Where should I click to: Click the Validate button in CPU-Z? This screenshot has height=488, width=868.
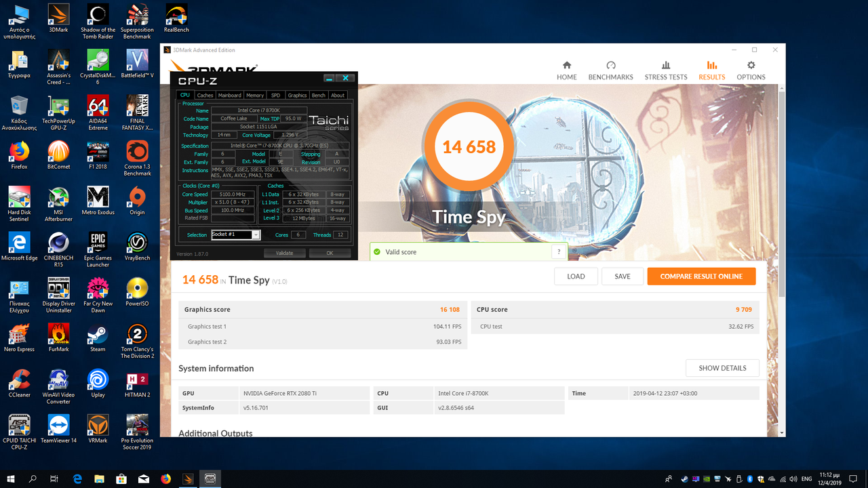[x=284, y=253]
